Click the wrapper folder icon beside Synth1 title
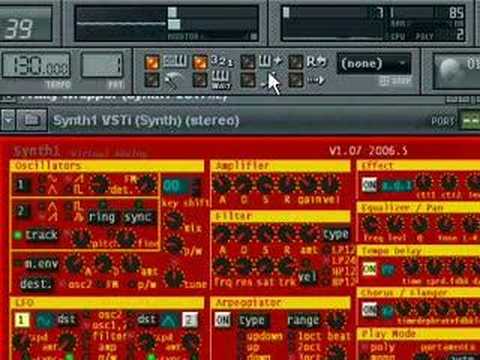480x360 pixels. coord(32,120)
